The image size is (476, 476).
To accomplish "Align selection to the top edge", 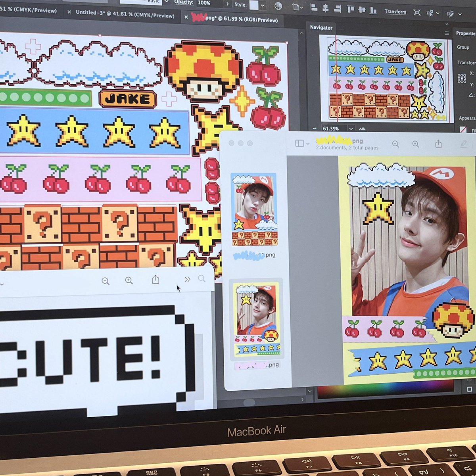I will [351, 10].
